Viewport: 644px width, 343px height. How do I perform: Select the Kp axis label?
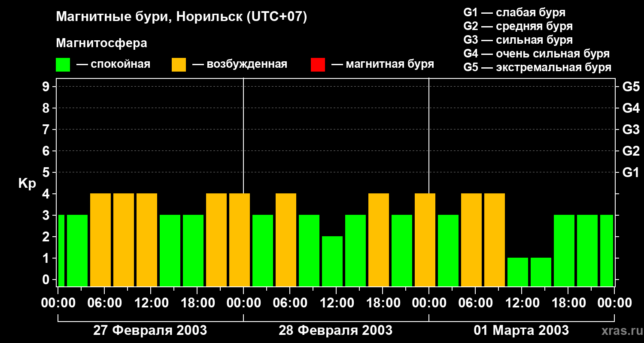27,183
